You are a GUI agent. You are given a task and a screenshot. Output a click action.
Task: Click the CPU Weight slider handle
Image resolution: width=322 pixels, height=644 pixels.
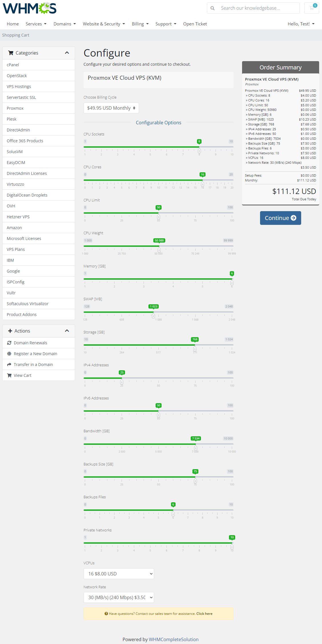[159, 250]
